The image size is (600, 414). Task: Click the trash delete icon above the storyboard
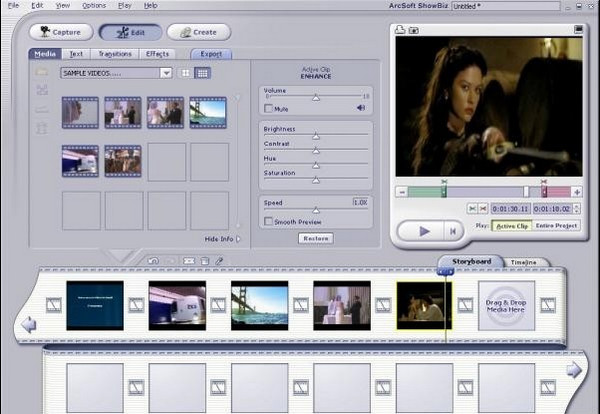point(205,261)
